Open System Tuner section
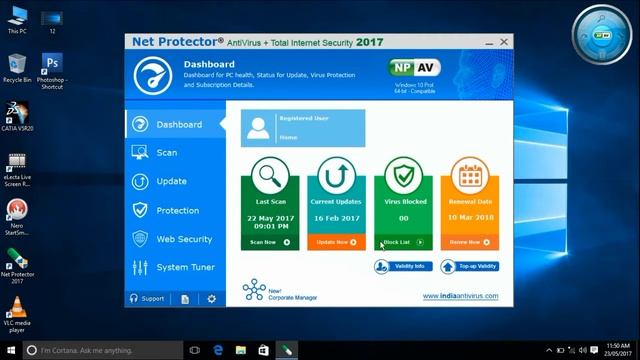The image size is (640, 360). point(175,267)
